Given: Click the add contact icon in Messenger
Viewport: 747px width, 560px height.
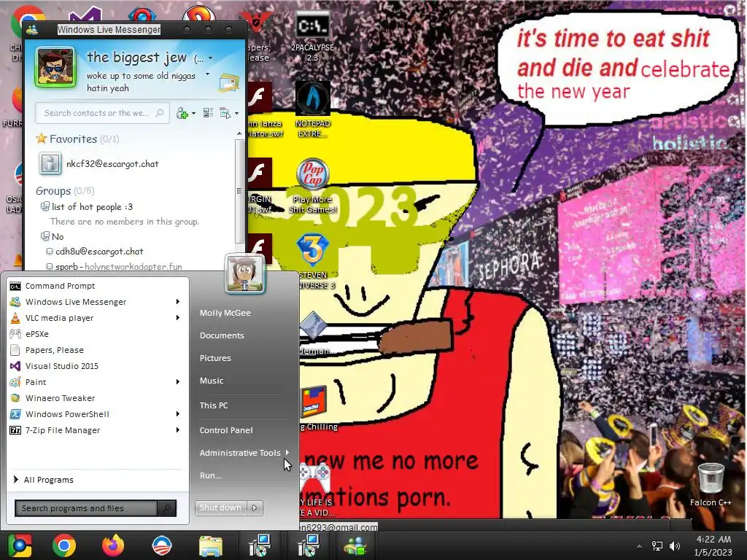Looking at the screenshot, I should (182, 113).
